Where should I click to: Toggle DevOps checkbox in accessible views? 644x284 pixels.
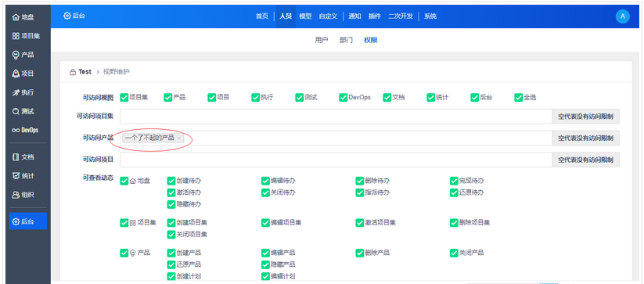point(344,97)
